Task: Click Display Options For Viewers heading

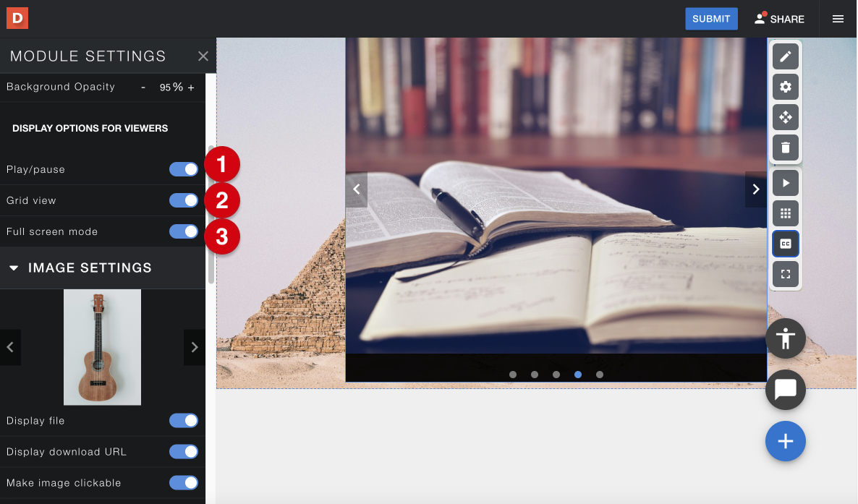Action: [x=90, y=128]
